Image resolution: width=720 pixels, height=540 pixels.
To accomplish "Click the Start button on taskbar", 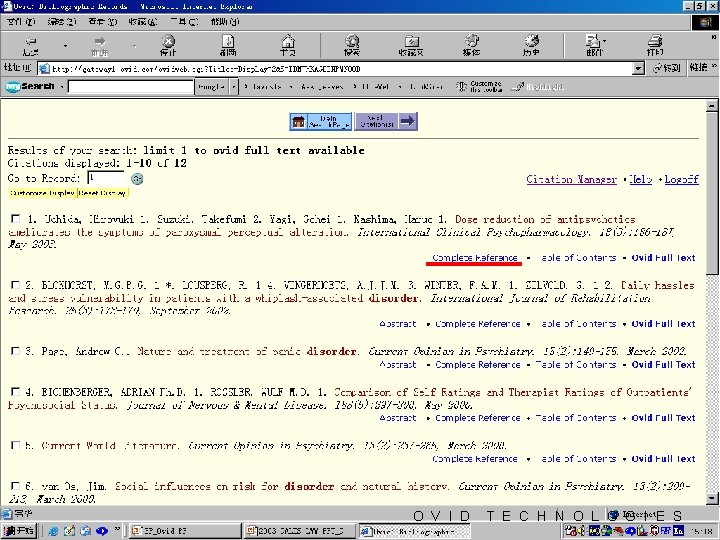I will coord(19,531).
